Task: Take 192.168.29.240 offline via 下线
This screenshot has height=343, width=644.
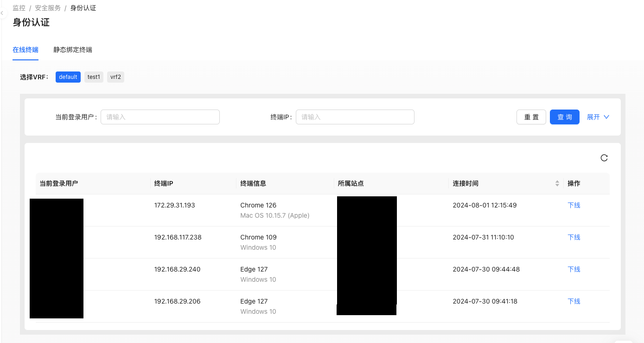Action: click(x=574, y=269)
